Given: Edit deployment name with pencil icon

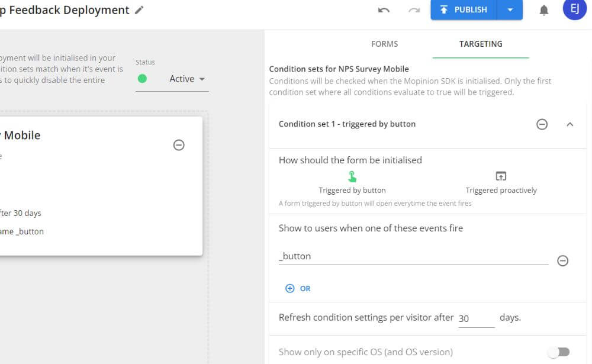Looking at the screenshot, I should pos(139,10).
